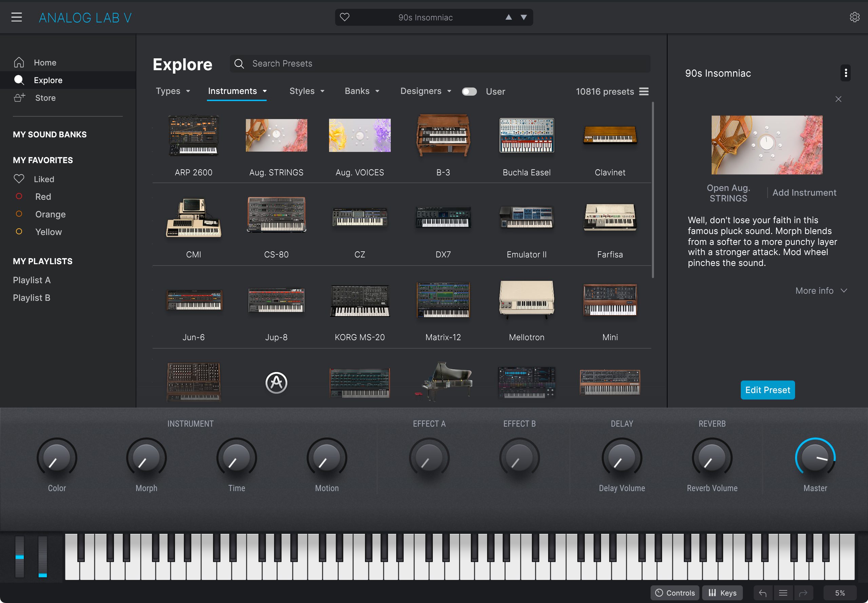868x603 pixels.
Task: Go to the Store page
Action: [x=45, y=98]
